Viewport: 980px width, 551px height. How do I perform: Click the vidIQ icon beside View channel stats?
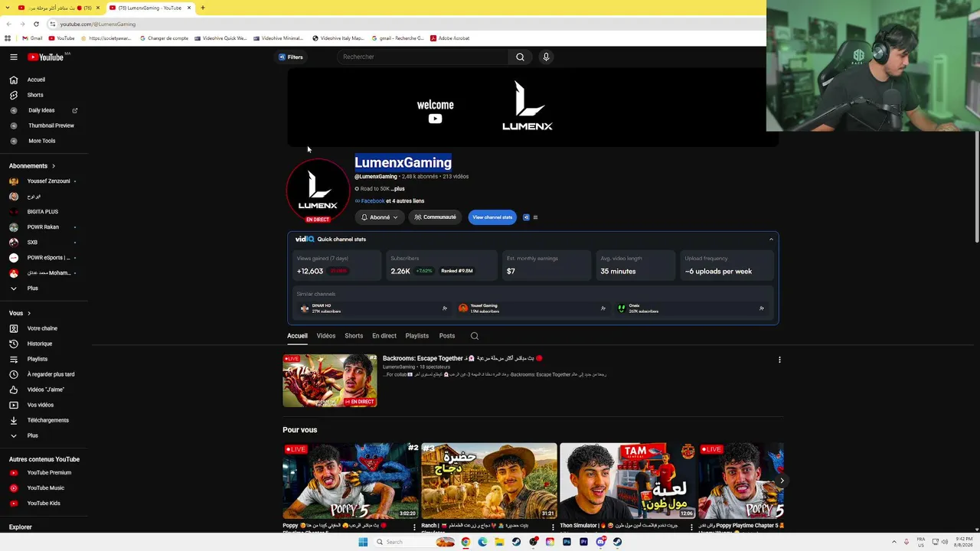click(x=526, y=217)
